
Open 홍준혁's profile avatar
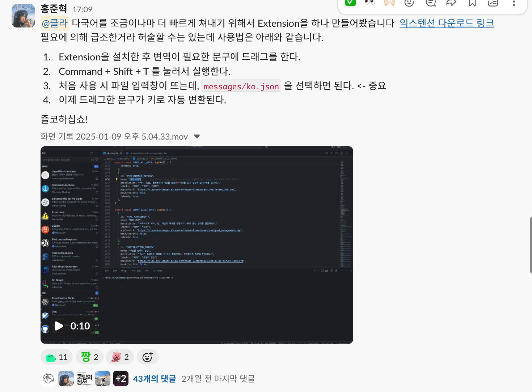pyautogui.click(x=24, y=16)
